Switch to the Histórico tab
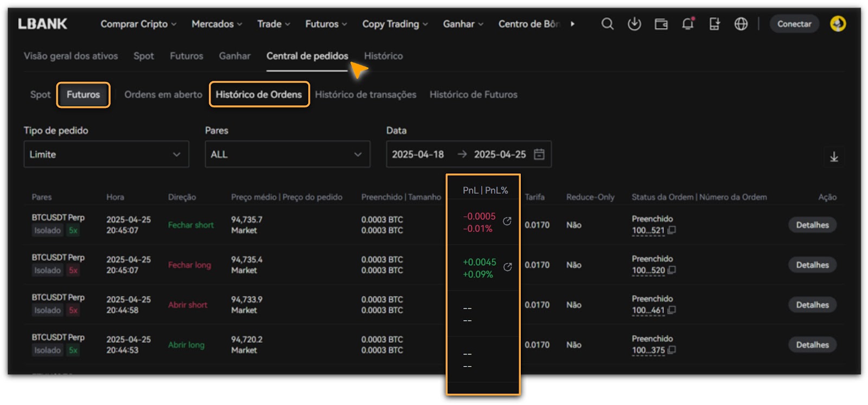The height and width of the screenshot is (405, 868). (x=383, y=56)
